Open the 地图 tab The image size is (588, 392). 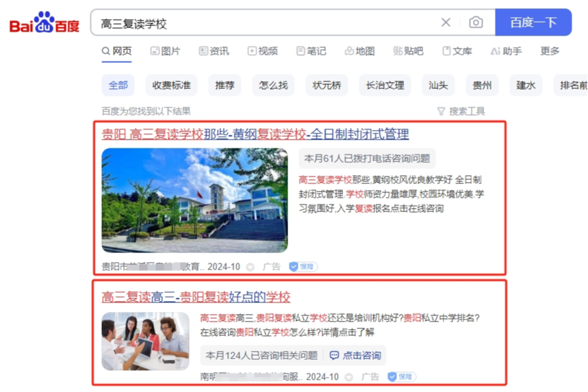359,51
